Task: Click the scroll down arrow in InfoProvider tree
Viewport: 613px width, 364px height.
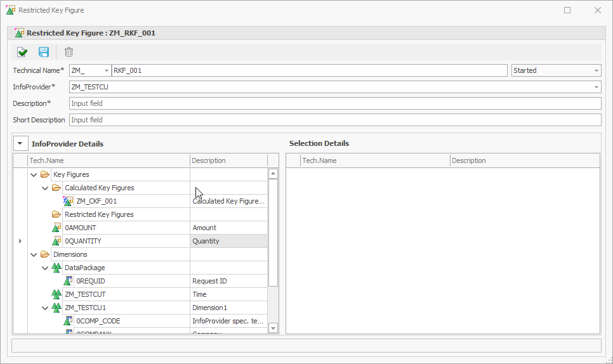Action: [274, 328]
